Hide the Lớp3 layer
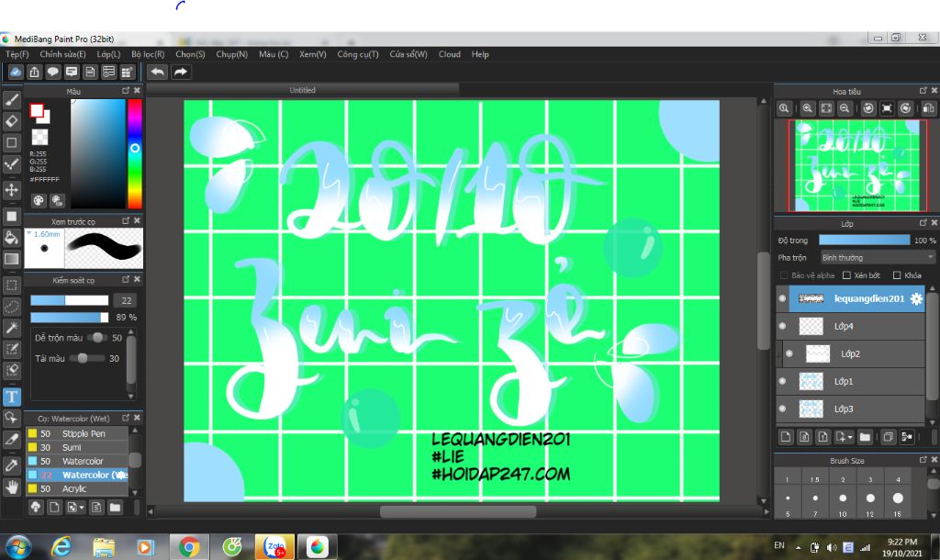 pyautogui.click(x=782, y=409)
